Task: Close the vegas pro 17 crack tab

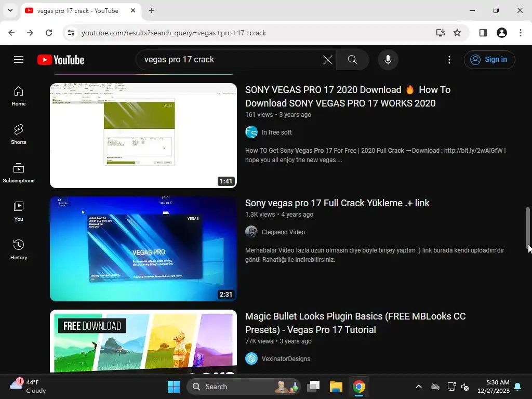Action: point(133,10)
